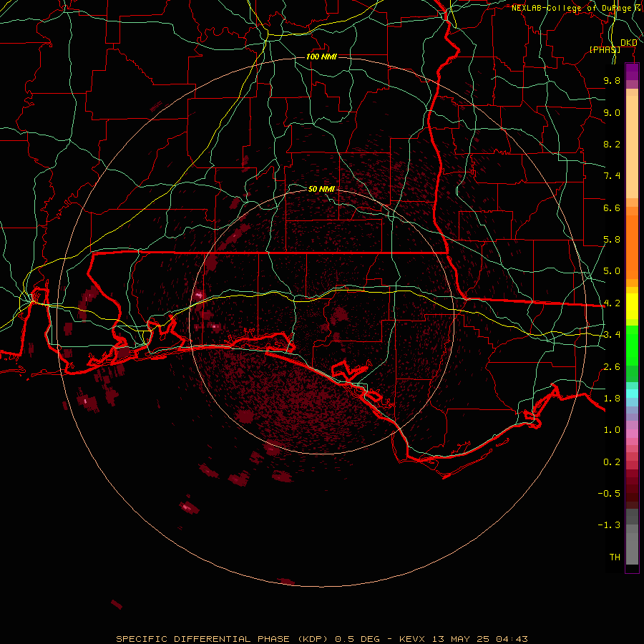644x644 pixels.
Task: Click the 9.0 value on the color scale
Action: [x=612, y=112]
